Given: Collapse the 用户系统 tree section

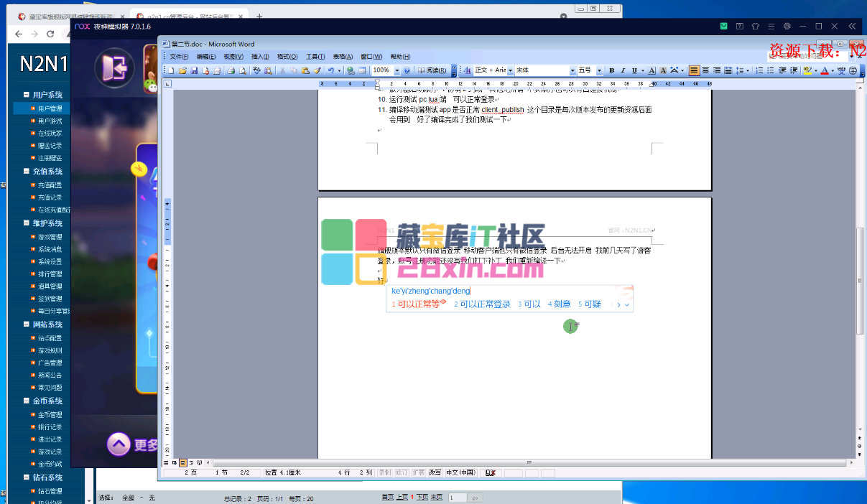Looking at the screenshot, I should [x=27, y=95].
